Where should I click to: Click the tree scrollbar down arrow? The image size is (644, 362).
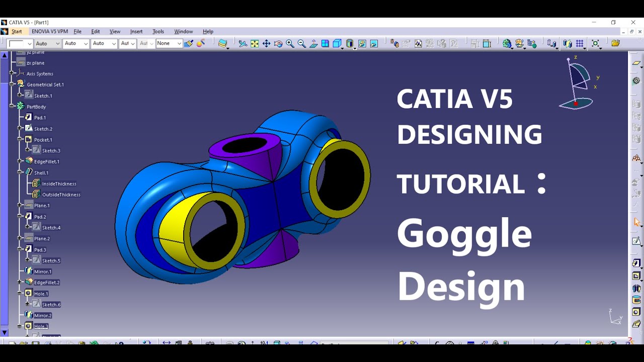[x=5, y=332]
